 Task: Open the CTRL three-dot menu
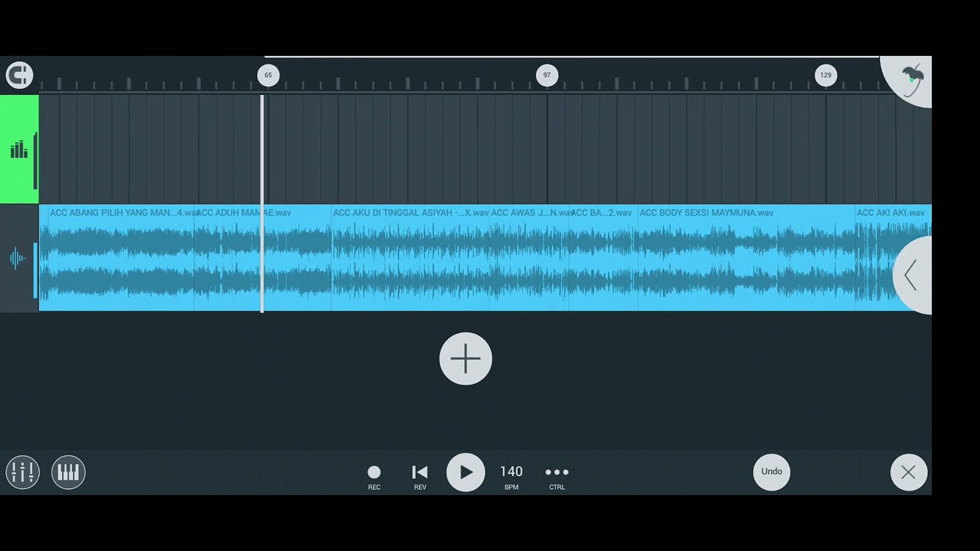click(x=557, y=477)
